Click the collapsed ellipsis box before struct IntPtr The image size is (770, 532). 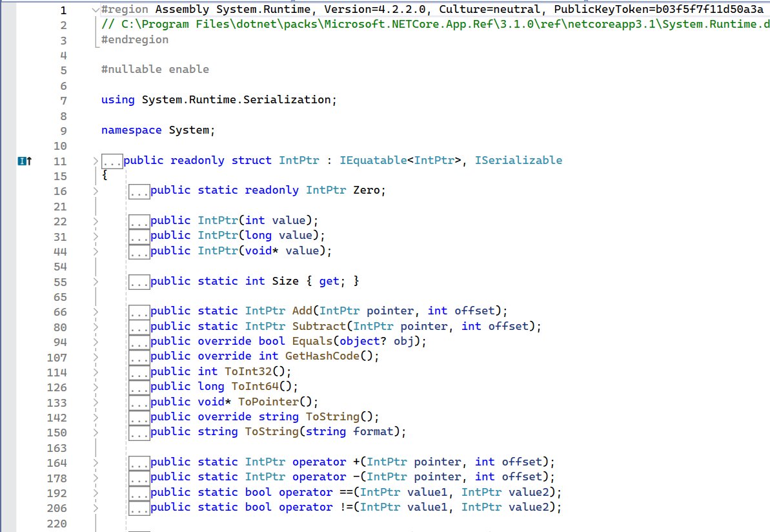tap(112, 161)
